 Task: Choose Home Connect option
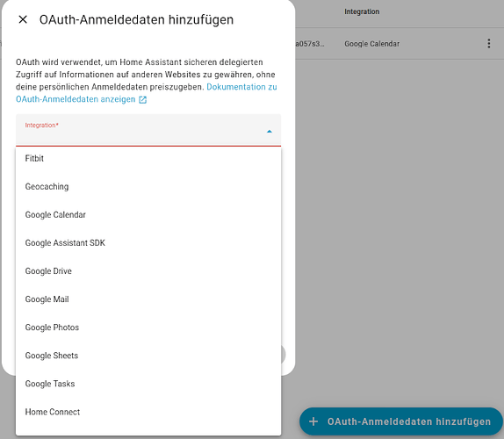coord(148,412)
